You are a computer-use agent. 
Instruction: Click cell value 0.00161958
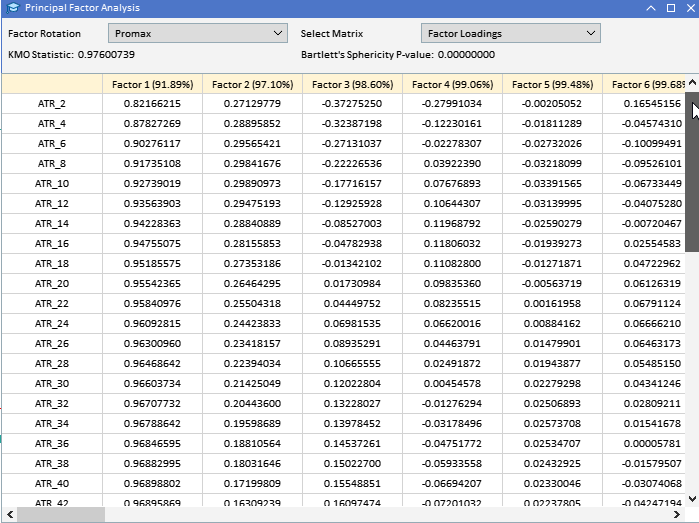pos(552,304)
